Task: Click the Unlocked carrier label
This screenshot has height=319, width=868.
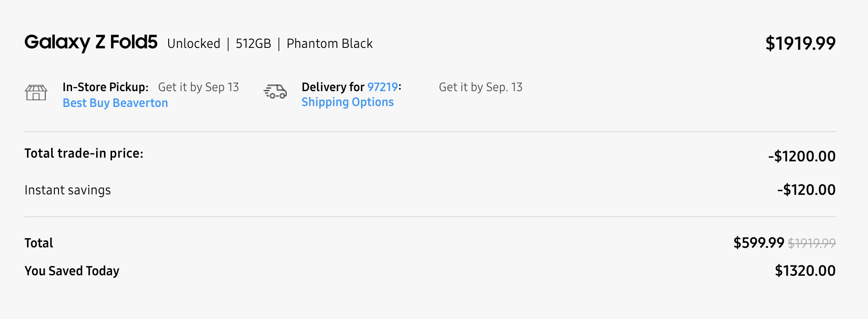Action: tap(193, 43)
